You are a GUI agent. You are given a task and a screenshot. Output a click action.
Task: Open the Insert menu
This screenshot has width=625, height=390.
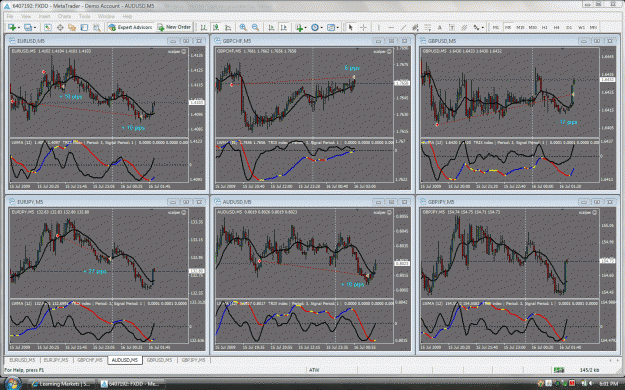[x=44, y=16]
